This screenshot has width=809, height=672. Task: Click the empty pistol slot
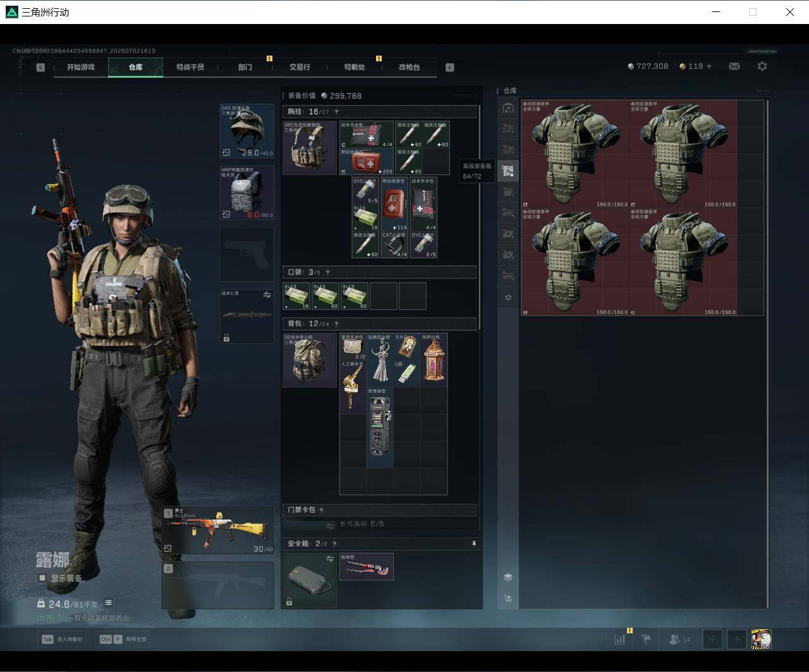pyautogui.click(x=247, y=254)
